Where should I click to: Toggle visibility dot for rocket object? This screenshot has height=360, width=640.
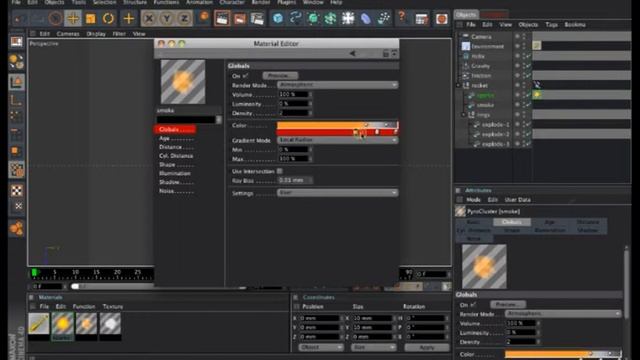point(517,85)
